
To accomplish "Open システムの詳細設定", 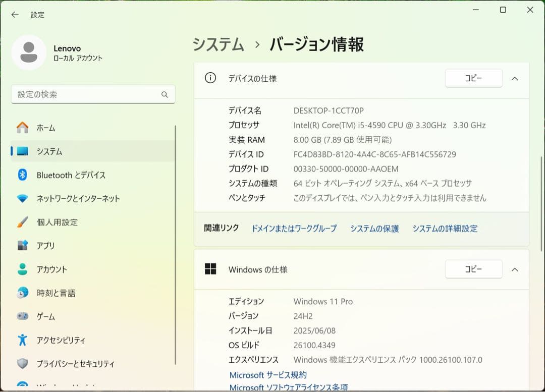I will [x=444, y=229].
